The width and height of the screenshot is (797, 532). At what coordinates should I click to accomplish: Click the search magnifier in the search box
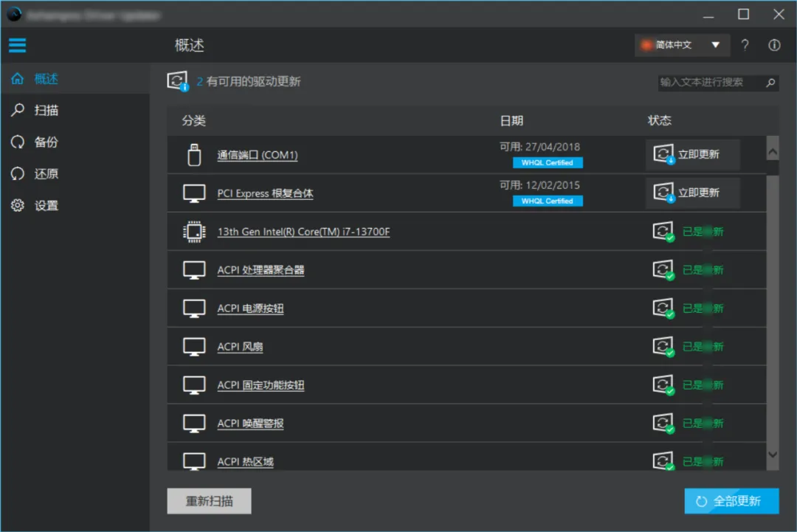(771, 83)
